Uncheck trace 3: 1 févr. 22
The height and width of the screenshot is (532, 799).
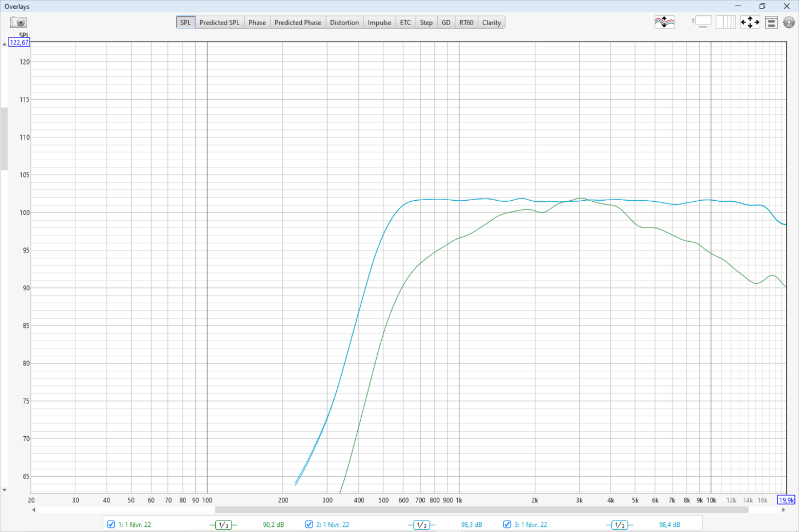click(x=507, y=524)
